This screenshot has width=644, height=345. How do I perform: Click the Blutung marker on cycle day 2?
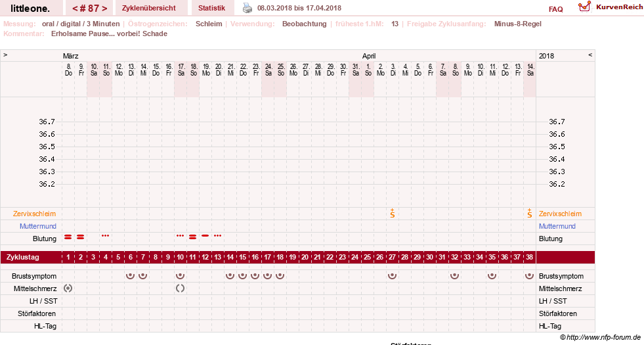click(x=81, y=237)
